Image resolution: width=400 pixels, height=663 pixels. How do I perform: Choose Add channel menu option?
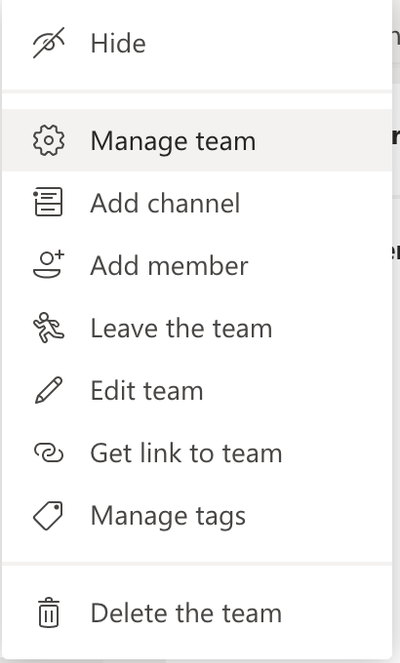(x=197, y=203)
